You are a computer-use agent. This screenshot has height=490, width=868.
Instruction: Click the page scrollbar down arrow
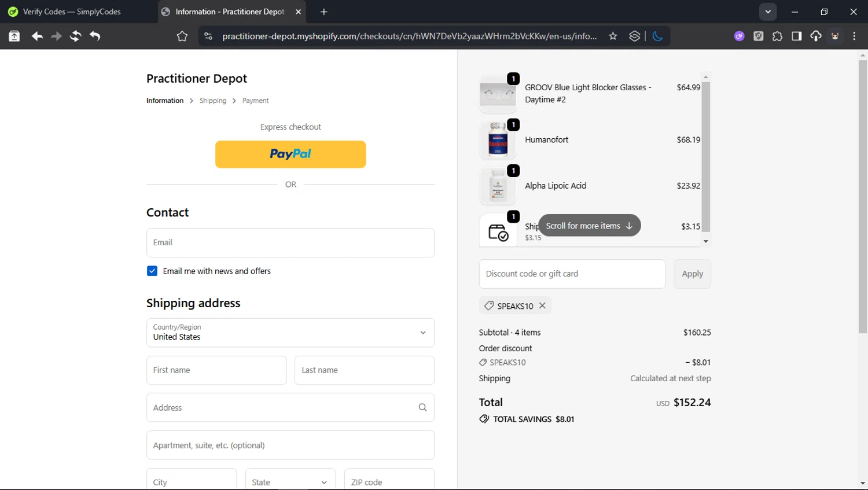tap(863, 483)
